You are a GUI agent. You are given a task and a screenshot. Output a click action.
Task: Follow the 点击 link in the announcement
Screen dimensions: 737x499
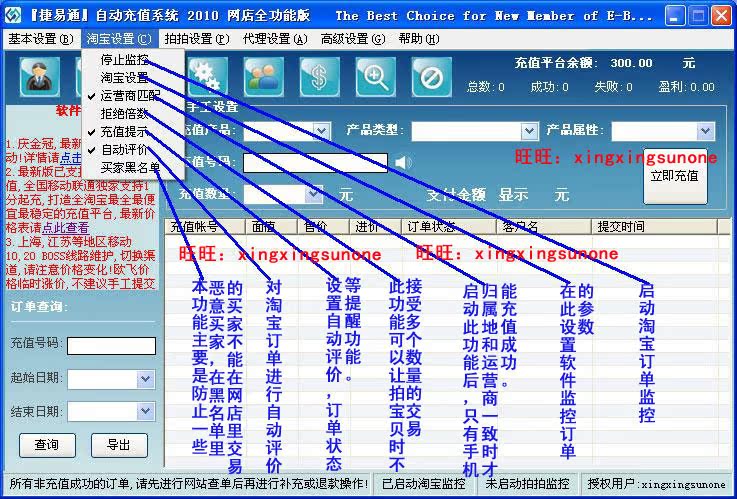click(x=71, y=157)
